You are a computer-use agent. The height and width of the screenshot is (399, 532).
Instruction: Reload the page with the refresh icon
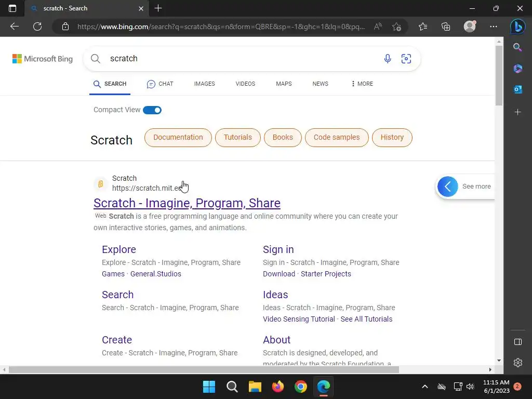pyautogui.click(x=37, y=26)
